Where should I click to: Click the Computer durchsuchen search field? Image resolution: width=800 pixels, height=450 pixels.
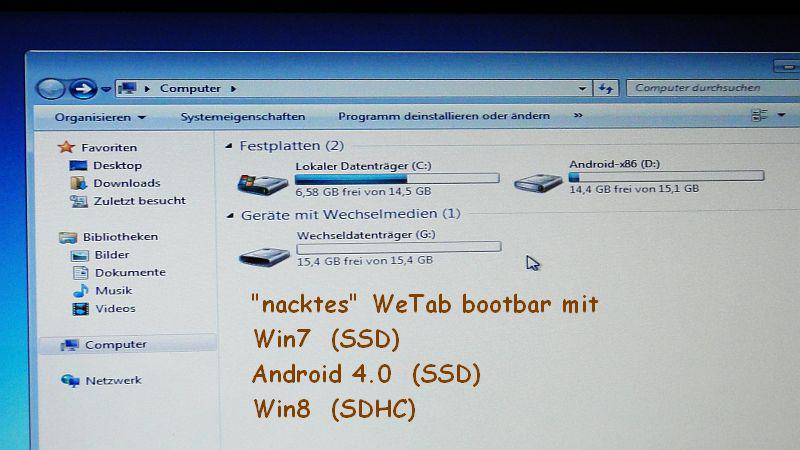point(713,88)
